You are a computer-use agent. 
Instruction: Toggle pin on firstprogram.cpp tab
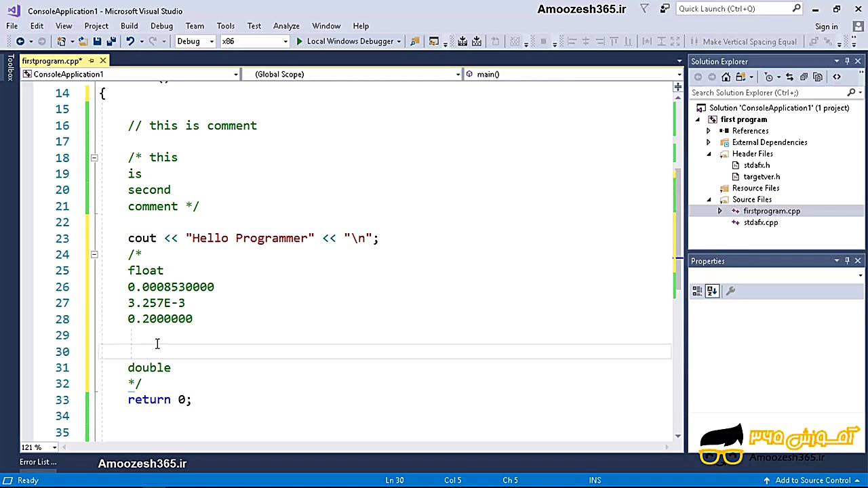[92, 61]
